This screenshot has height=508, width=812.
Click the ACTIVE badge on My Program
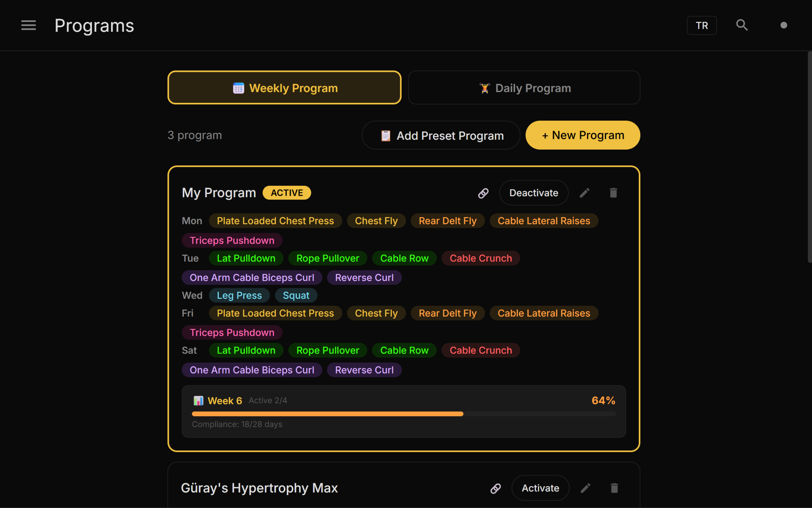(x=287, y=193)
